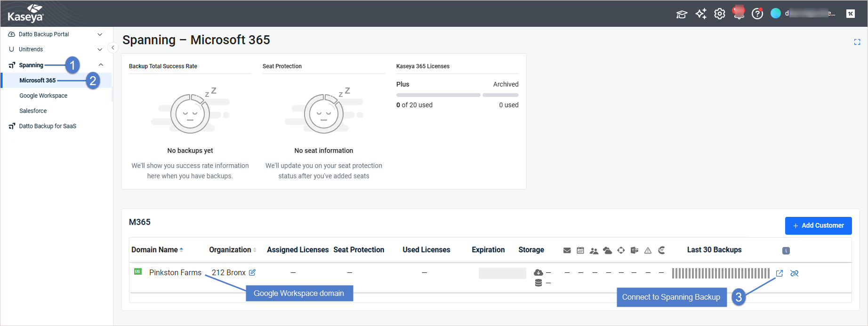Click the Archived license label
The height and width of the screenshot is (326, 868).
(506, 84)
